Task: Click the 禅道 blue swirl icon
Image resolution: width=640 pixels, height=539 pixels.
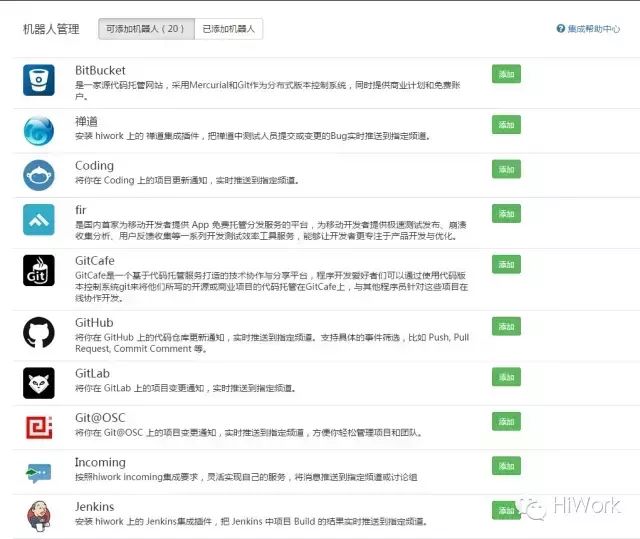Action: 39,131
